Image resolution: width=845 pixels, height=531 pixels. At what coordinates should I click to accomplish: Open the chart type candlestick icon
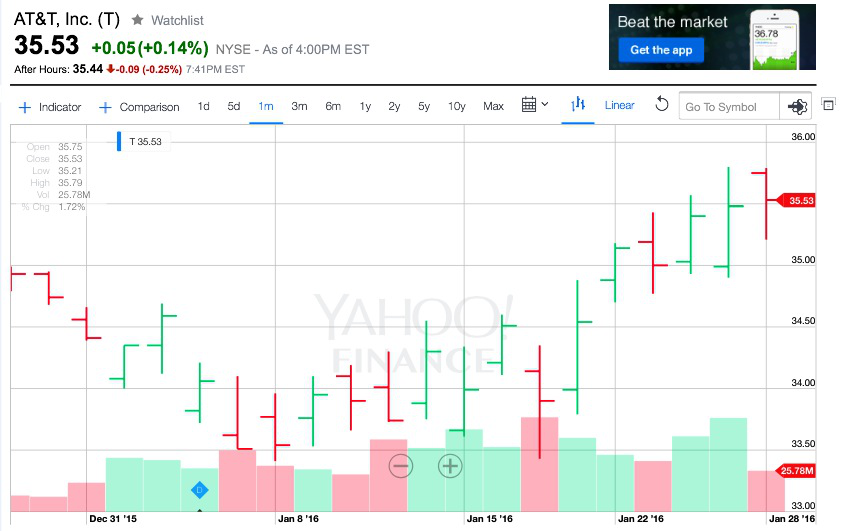tap(578, 105)
